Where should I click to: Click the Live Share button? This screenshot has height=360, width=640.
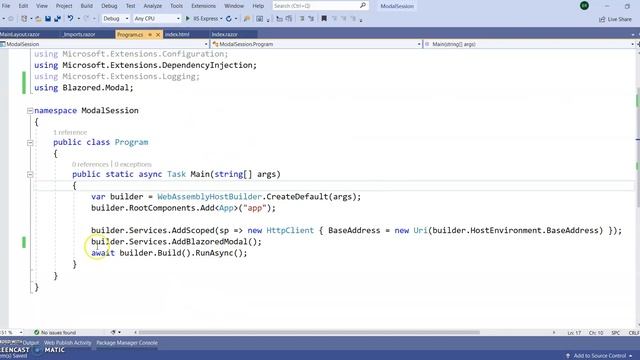(x=615, y=19)
